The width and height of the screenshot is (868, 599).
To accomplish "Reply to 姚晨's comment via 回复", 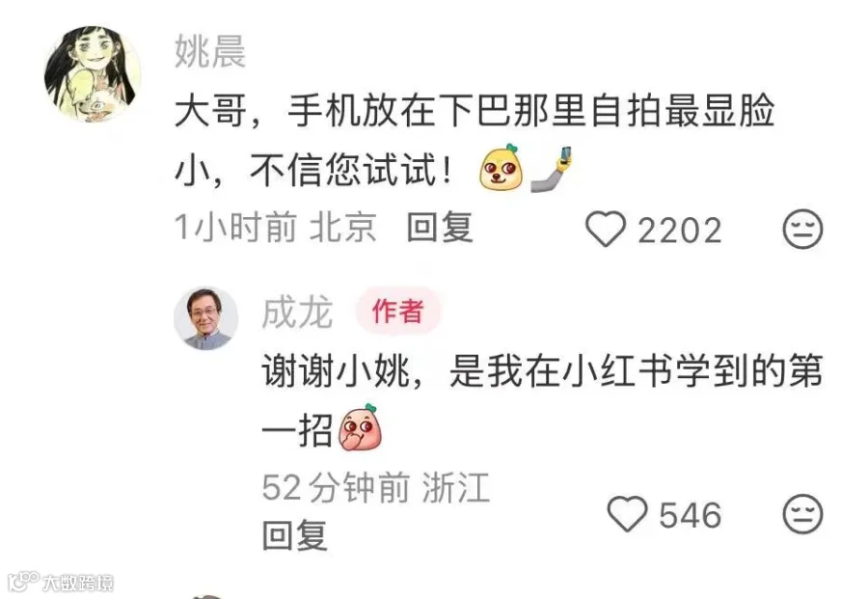I will pos(440,227).
